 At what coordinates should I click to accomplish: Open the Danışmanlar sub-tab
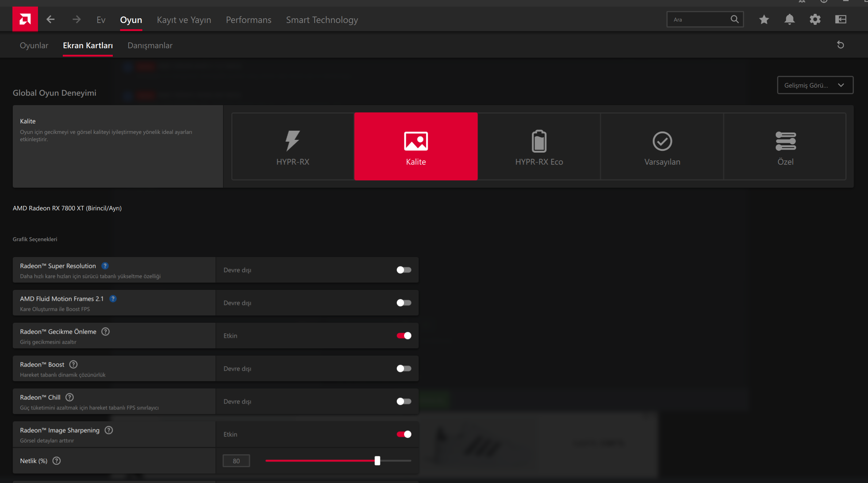[150, 46]
